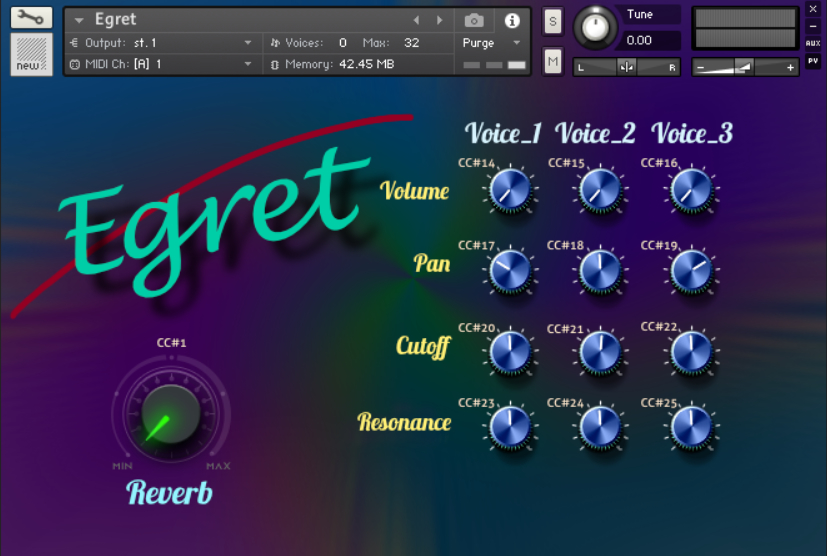Open the instrument info icon

pos(512,21)
